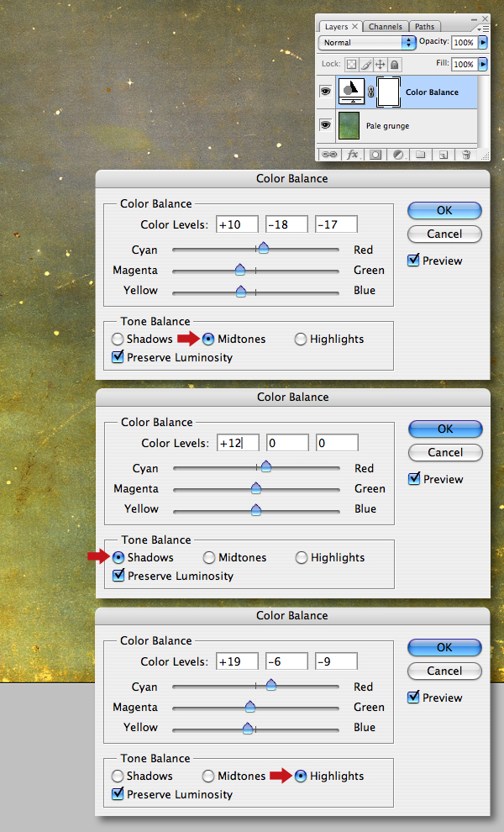
Task: Select Midtones radio in middle dialog
Action: [x=209, y=557]
